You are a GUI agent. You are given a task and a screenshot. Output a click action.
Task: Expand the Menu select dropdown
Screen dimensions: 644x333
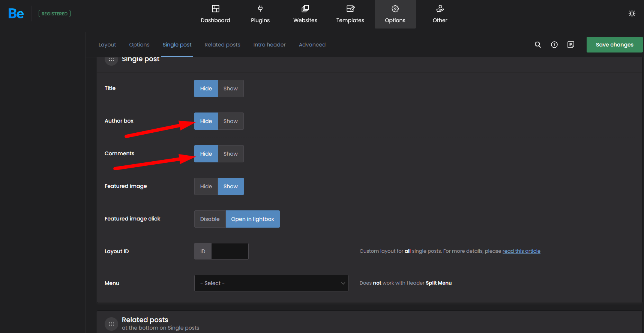(271, 283)
